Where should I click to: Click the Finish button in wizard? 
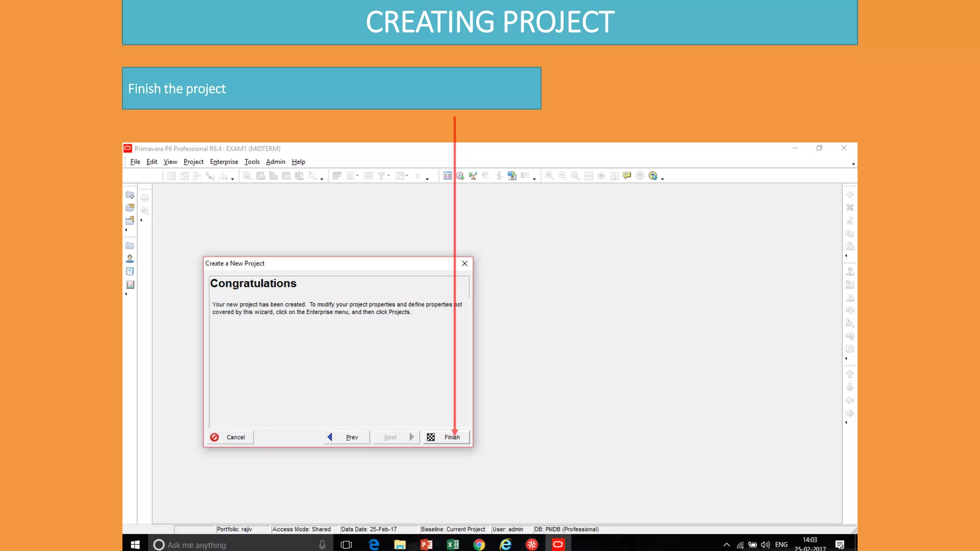click(x=446, y=437)
